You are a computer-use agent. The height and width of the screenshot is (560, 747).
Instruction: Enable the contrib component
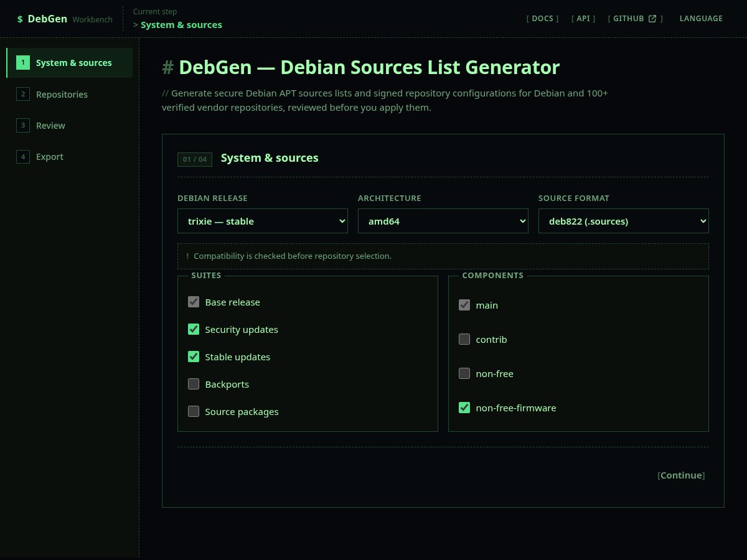point(464,339)
